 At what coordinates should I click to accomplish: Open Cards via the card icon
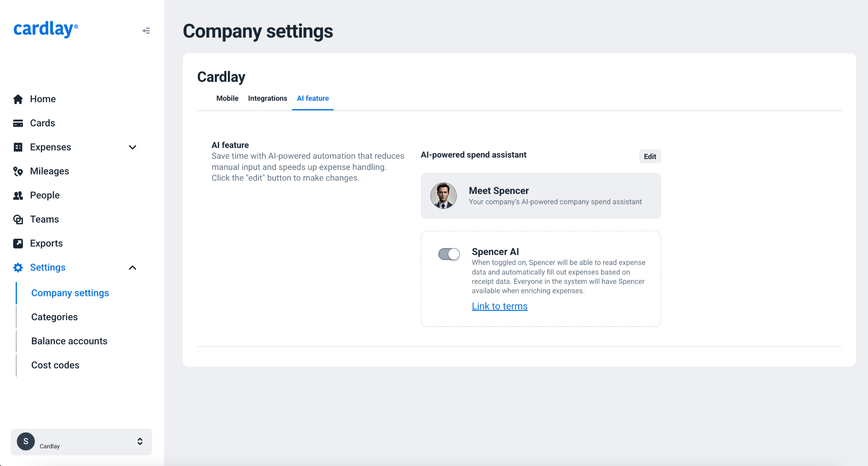pyautogui.click(x=18, y=123)
